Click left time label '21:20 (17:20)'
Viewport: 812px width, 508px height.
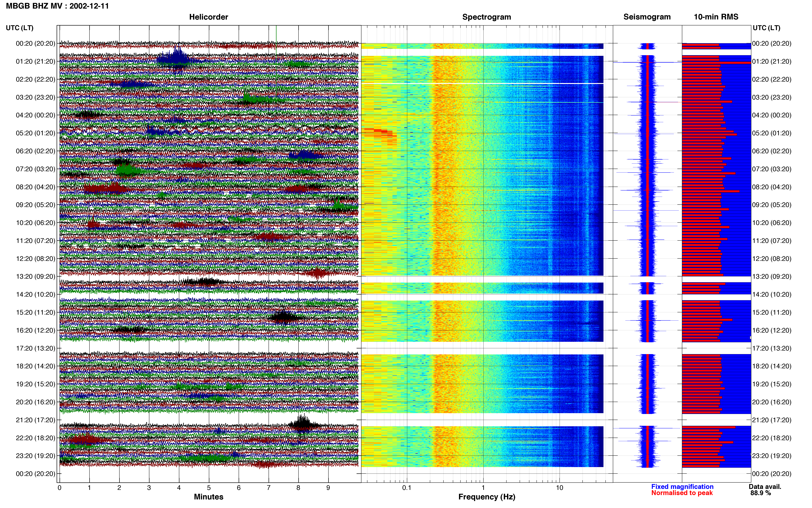tap(36, 420)
